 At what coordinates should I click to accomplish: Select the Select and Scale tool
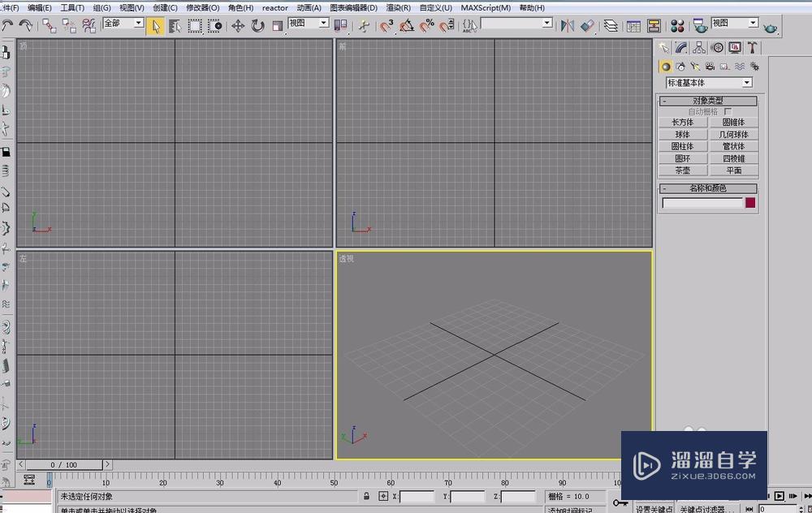(278, 26)
